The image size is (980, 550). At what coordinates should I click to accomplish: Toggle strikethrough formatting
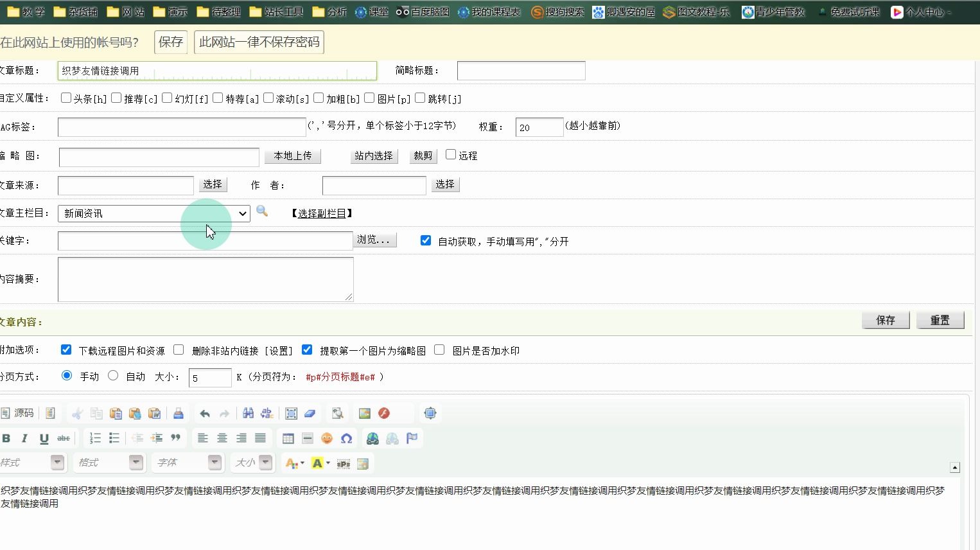click(64, 438)
